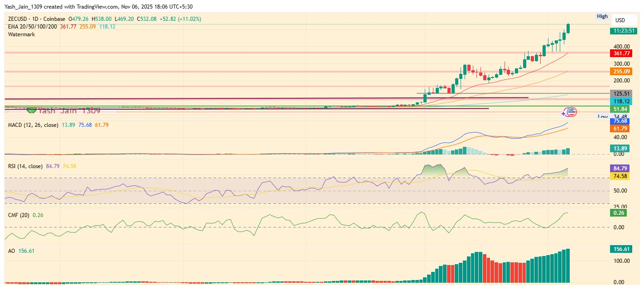Click the 400.00 price axis tick
Viewport: 644px width, 285px height.
click(x=621, y=46)
